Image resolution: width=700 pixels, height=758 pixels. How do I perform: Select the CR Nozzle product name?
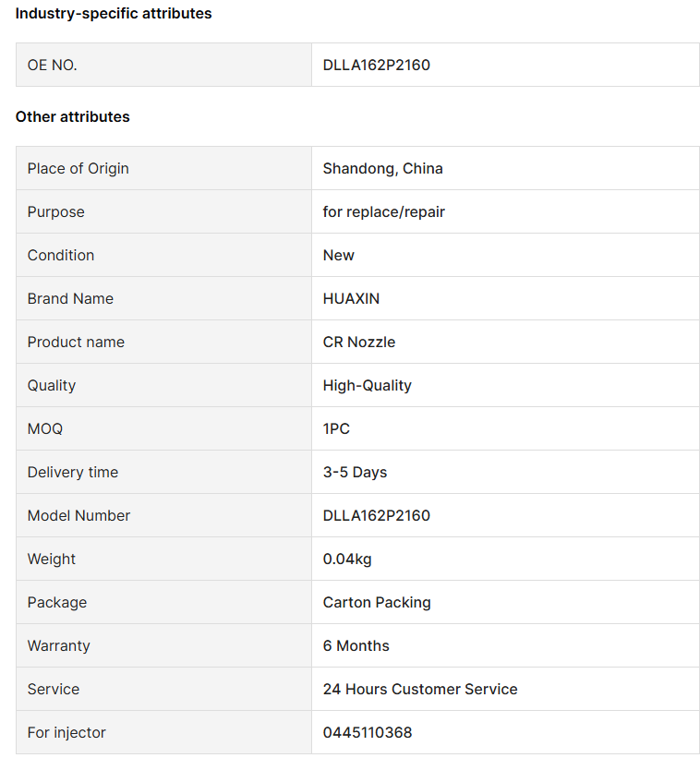click(358, 342)
